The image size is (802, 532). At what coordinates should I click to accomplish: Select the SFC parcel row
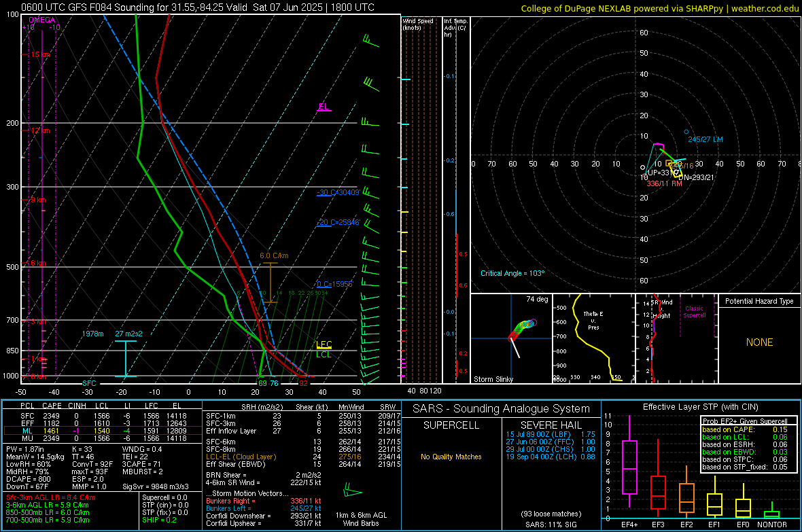(103, 416)
